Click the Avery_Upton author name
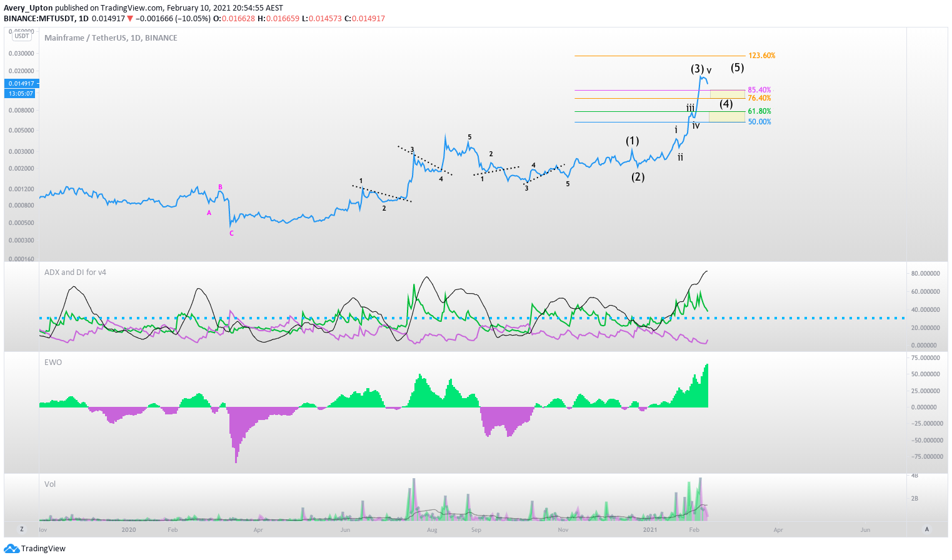This screenshot has width=952, height=560. (28, 8)
